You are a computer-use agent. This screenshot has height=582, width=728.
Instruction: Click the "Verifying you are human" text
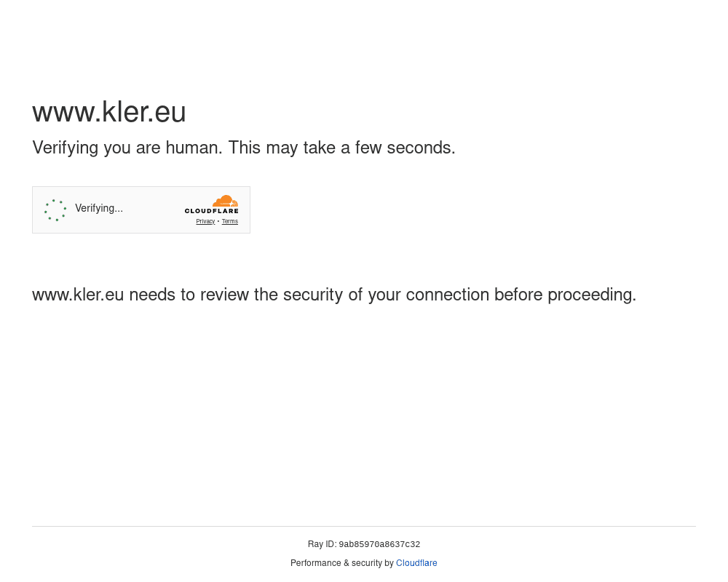point(127,148)
